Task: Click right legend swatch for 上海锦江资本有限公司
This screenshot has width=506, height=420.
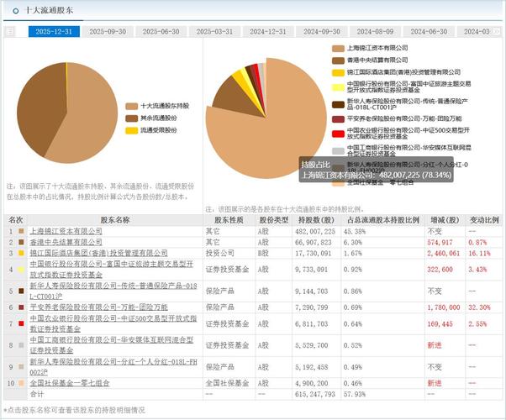Action: pyautogui.click(x=338, y=49)
